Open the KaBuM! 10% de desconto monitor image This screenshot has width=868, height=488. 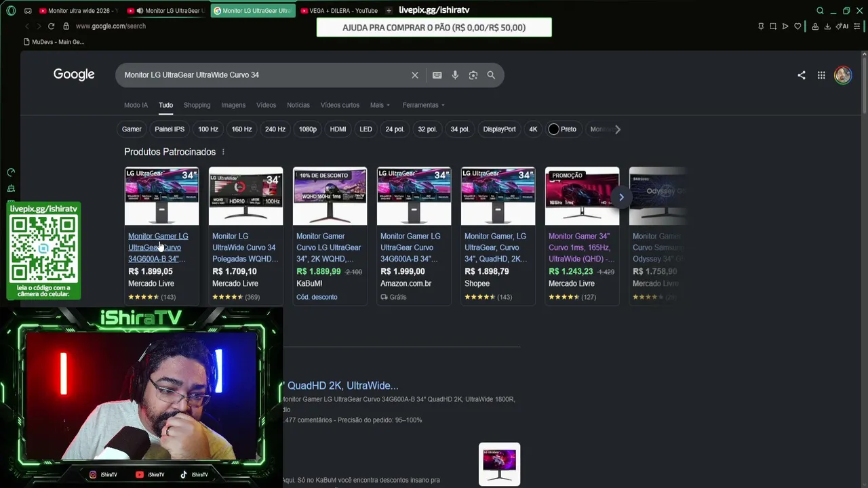(x=330, y=196)
